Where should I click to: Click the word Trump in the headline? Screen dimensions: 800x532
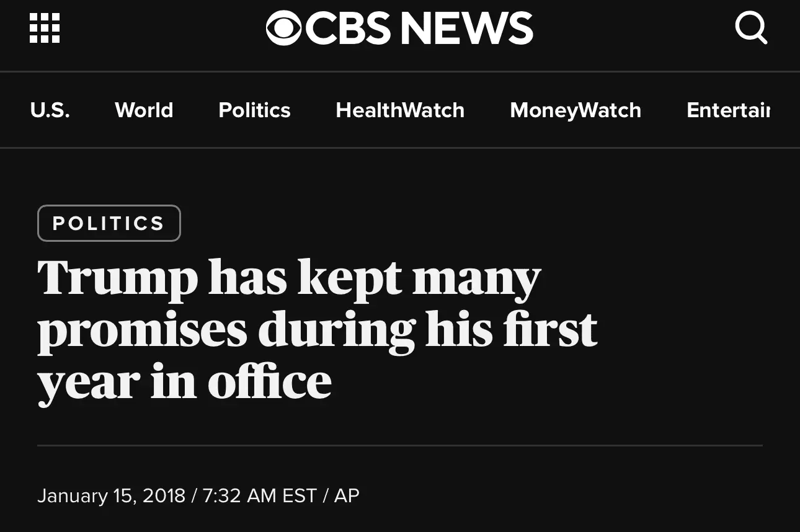117,278
